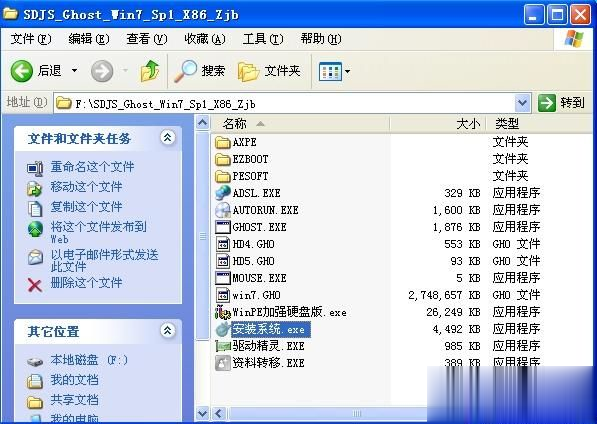Click the win7.GHO file name
The image size is (597, 424).
click(256, 295)
